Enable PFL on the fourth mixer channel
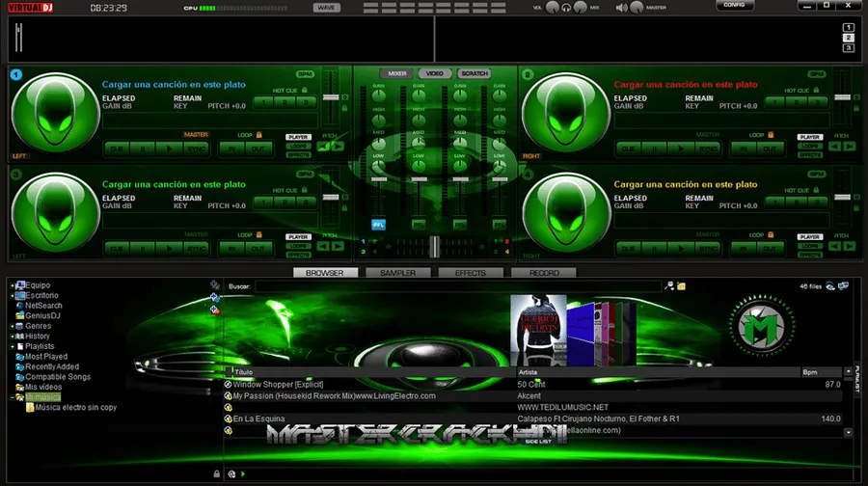Viewport: 868px width, 486px height. pyautogui.click(x=500, y=224)
